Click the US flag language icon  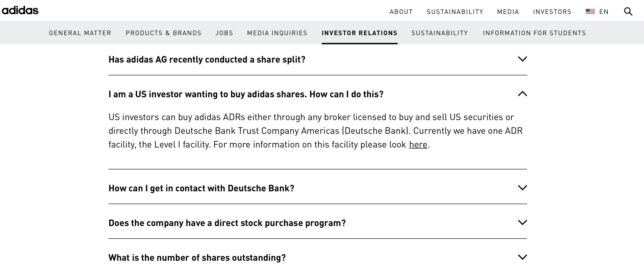[x=591, y=11]
